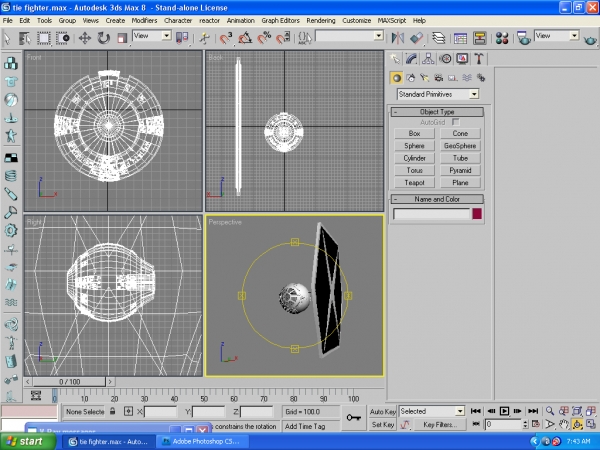Click the object color swatch

[x=477, y=214]
